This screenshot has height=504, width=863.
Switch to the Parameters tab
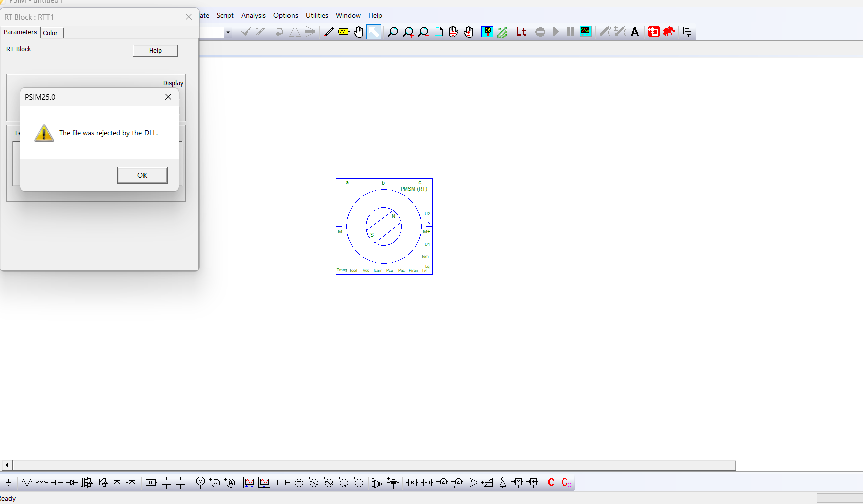pos(20,32)
